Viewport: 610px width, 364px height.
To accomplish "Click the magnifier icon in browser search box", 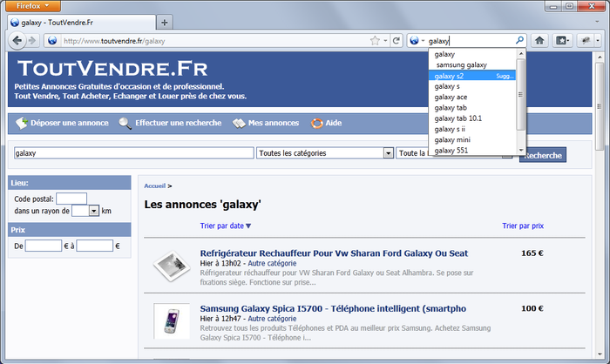I will tap(519, 40).
